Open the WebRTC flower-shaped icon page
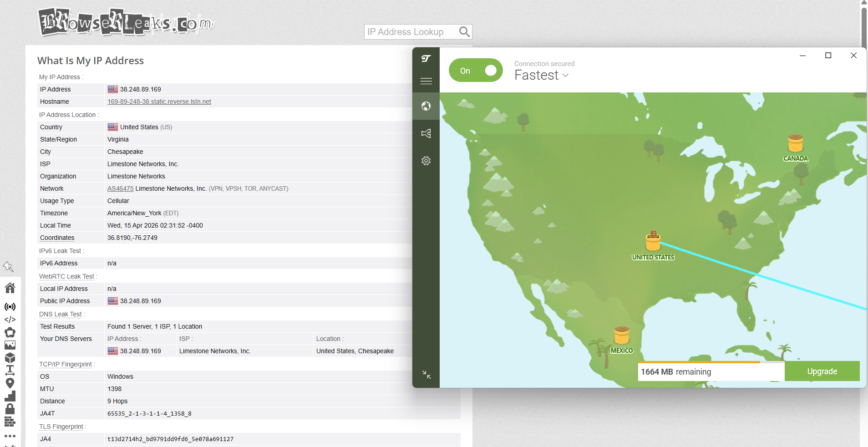This screenshot has width=868, height=447. 10,332
